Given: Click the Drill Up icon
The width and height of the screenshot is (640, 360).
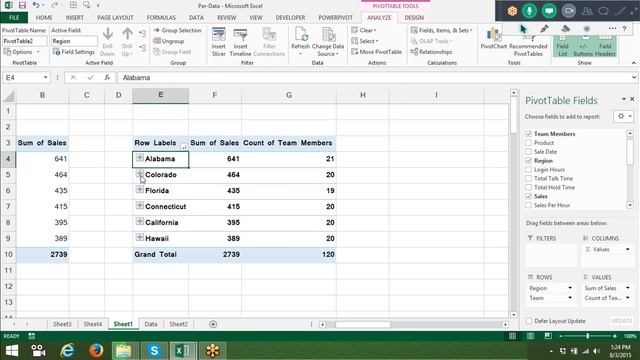Looking at the screenshot, I should pos(127,42).
